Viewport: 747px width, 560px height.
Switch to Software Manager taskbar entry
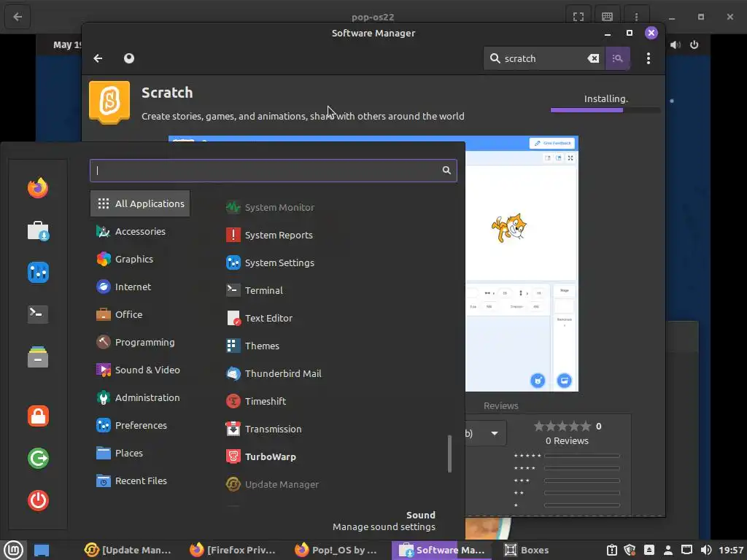tap(441, 550)
